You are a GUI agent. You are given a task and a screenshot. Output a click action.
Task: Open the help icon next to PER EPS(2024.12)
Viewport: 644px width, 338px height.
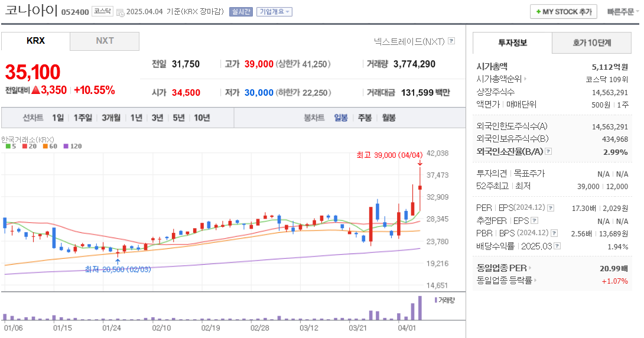point(551,208)
